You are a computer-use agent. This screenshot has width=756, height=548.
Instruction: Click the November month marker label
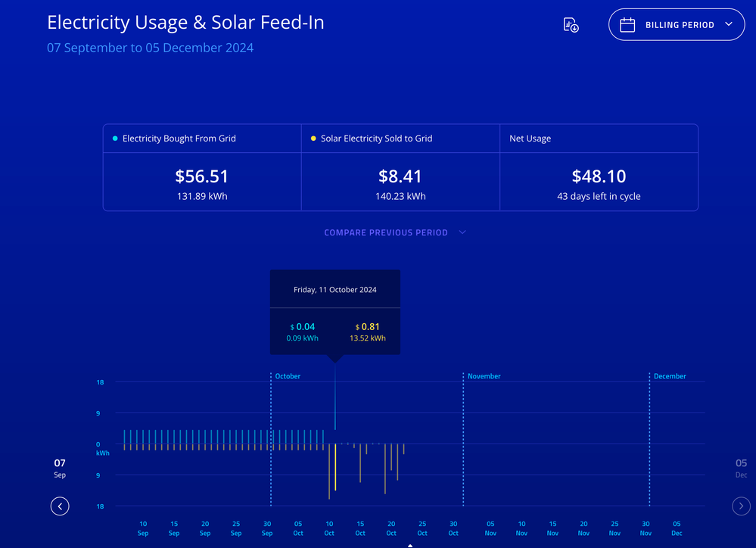[x=484, y=376]
